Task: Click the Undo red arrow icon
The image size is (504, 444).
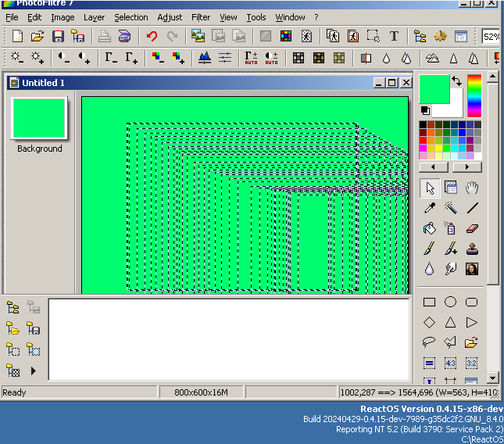Action: pos(152,36)
